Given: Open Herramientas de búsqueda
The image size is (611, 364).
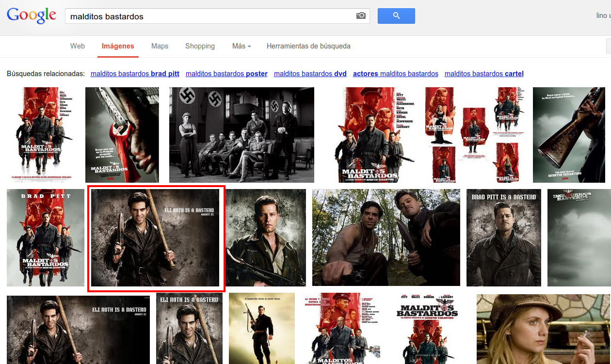Looking at the screenshot, I should point(308,46).
